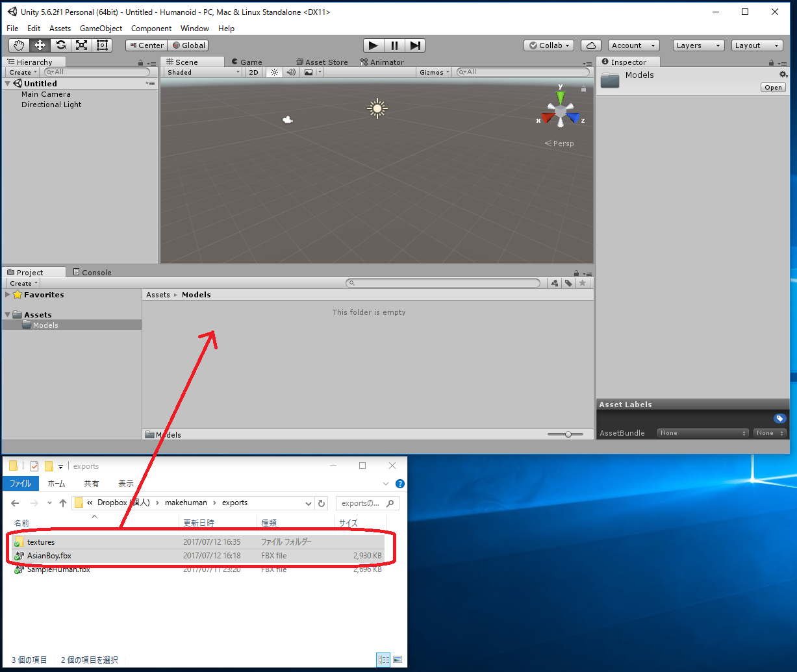Select AsianBoy.fbx file in Explorer
Image resolution: width=797 pixels, height=672 pixels.
pos(49,556)
